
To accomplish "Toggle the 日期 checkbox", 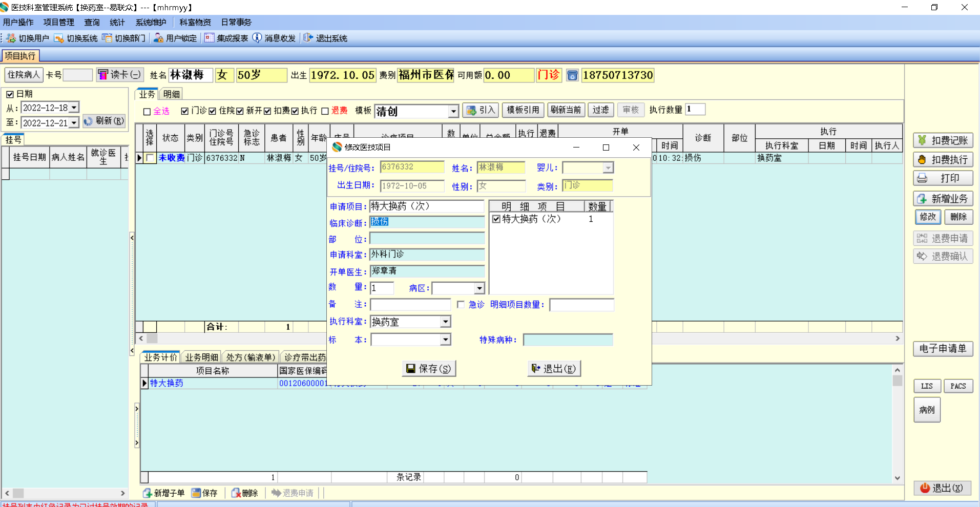I will [10, 94].
